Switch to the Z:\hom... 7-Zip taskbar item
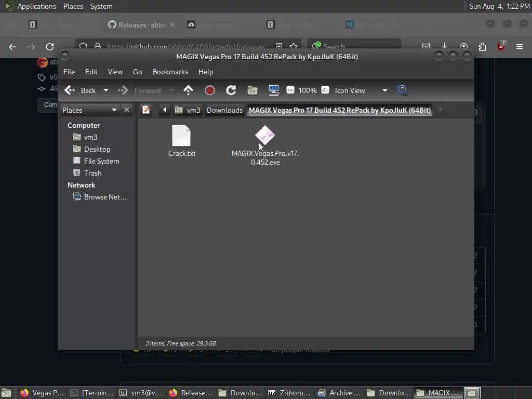This screenshot has width=532, height=399. 289,393
